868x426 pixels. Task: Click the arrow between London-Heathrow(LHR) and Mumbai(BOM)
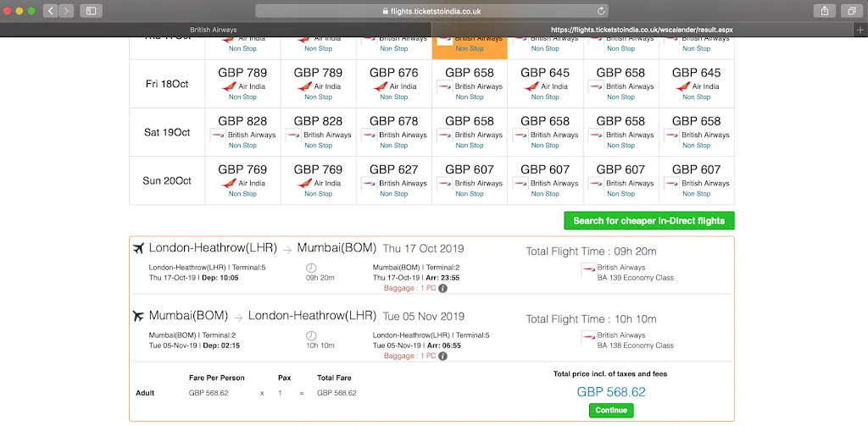tap(287, 250)
